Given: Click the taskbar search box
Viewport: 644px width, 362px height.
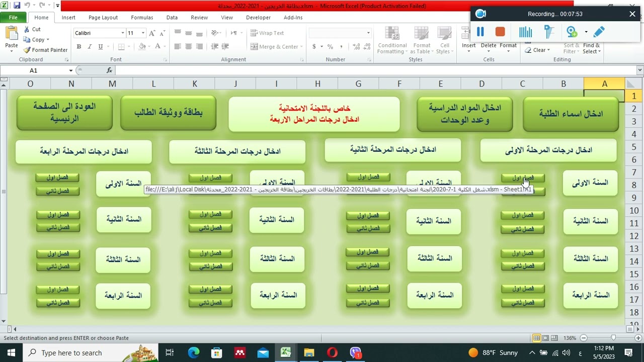Looking at the screenshot, I should pyautogui.click(x=91, y=352).
